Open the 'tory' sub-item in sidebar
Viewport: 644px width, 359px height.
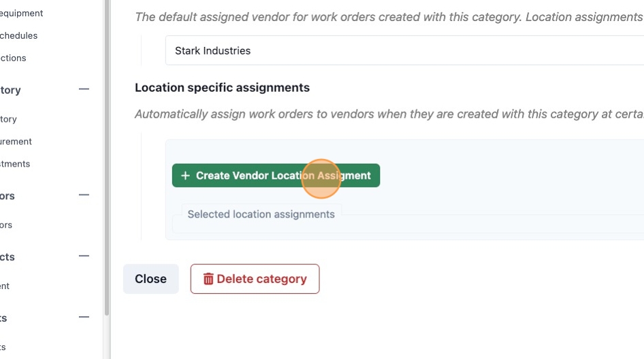[8, 120]
